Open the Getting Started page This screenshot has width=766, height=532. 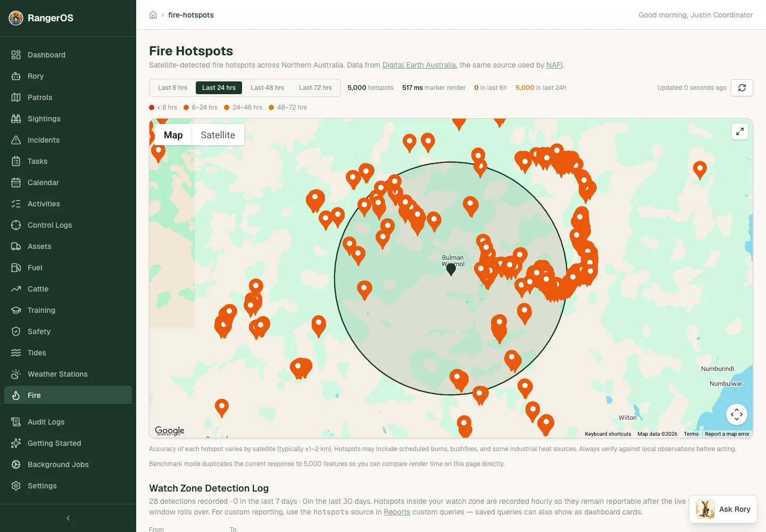[x=68, y=443]
